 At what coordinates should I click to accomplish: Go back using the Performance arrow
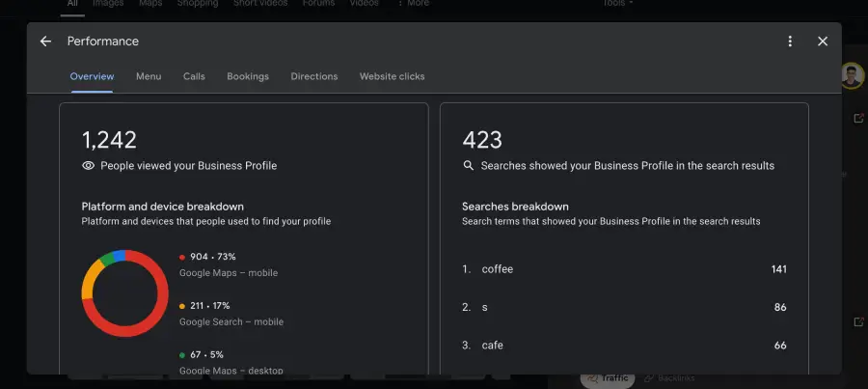[x=45, y=41]
